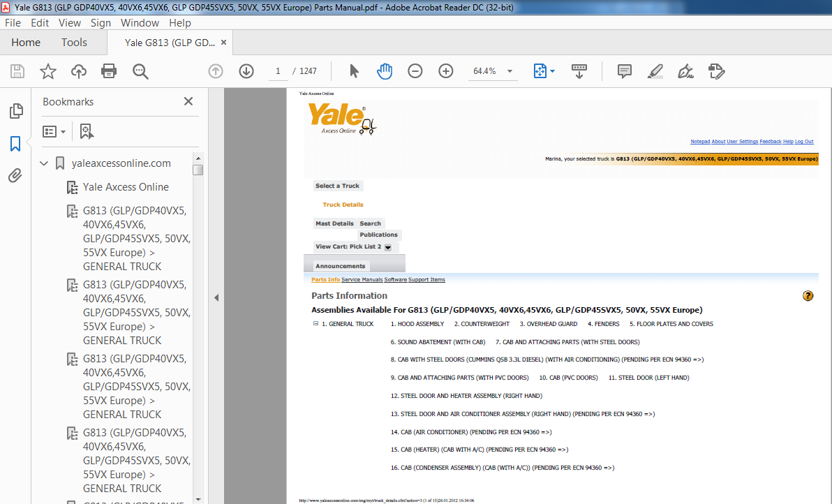832x504 pixels.
Task: Collapse the navigation pane arrow
Action: coord(216,297)
